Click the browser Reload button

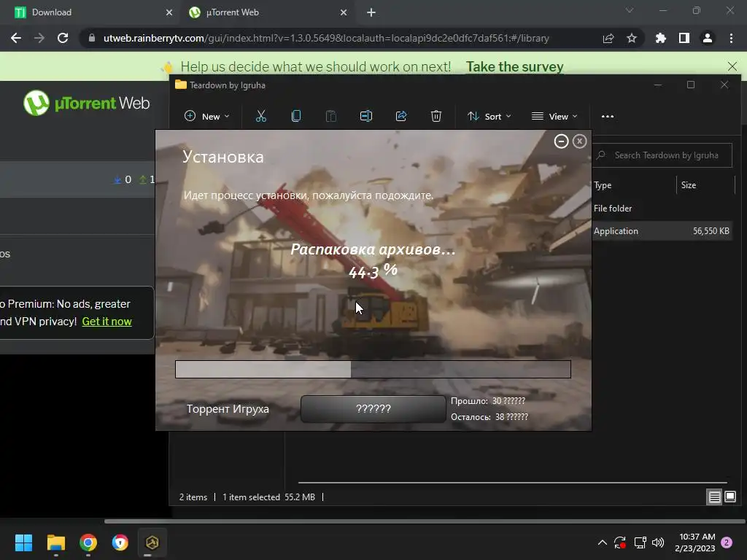(x=63, y=38)
